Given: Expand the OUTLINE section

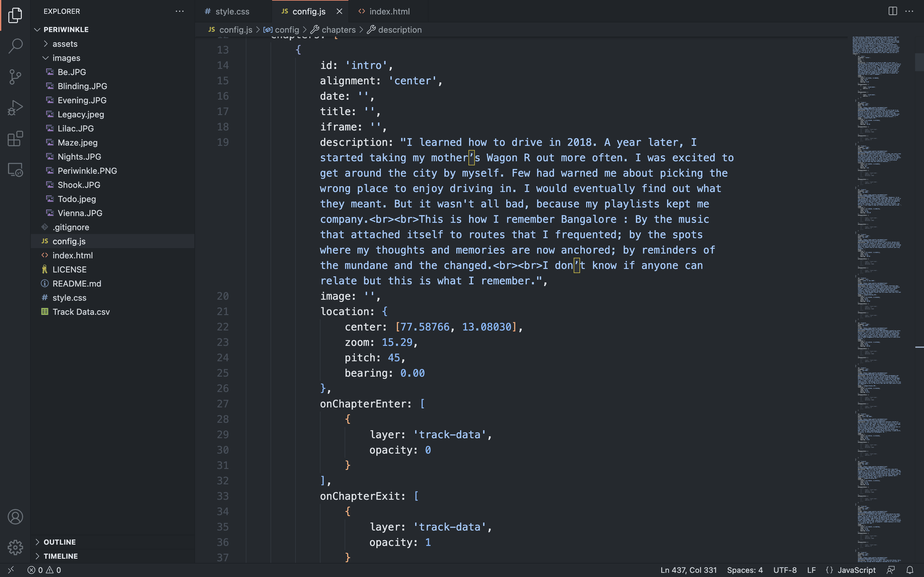Looking at the screenshot, I should (x=59, y=542).
